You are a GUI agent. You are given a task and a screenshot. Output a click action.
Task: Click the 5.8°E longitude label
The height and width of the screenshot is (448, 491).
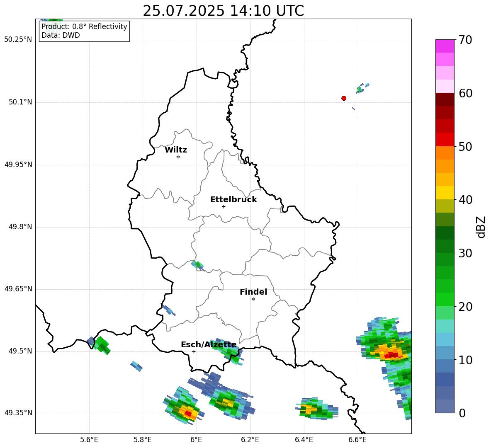pyautogui.click(x=143, y=440)
